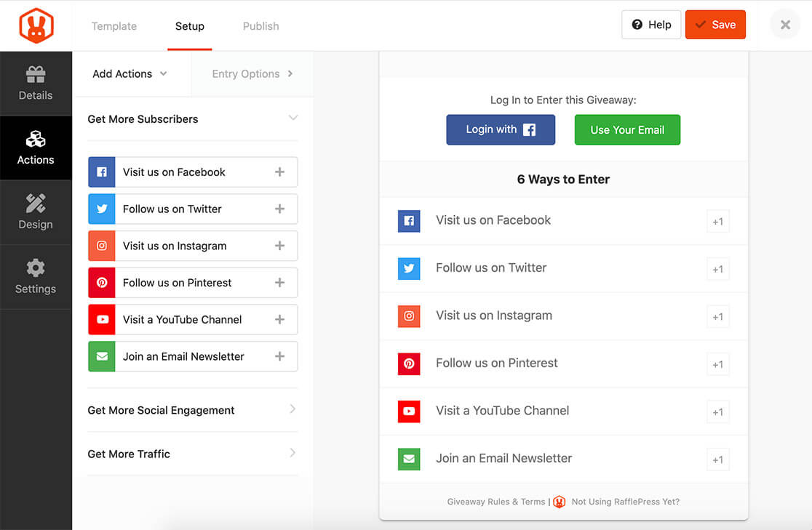Open the Settings gear section
812x530 pixels.
(x=36, y=277)
